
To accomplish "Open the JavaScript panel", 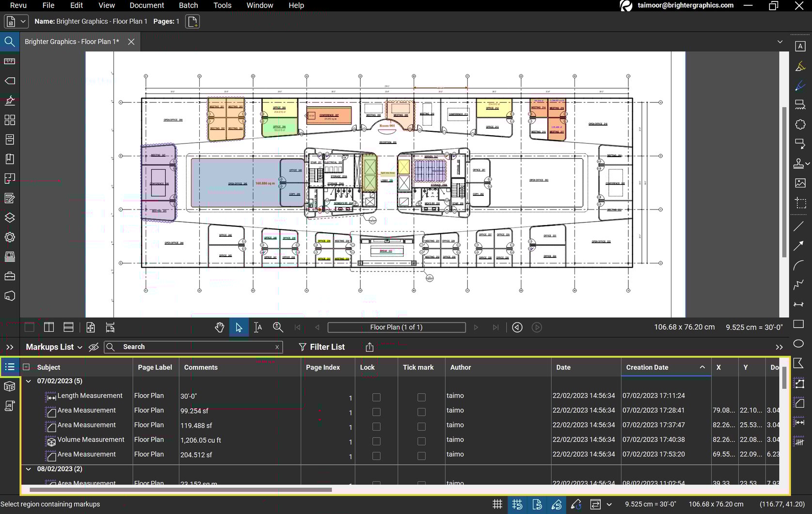I will (10, 406).
